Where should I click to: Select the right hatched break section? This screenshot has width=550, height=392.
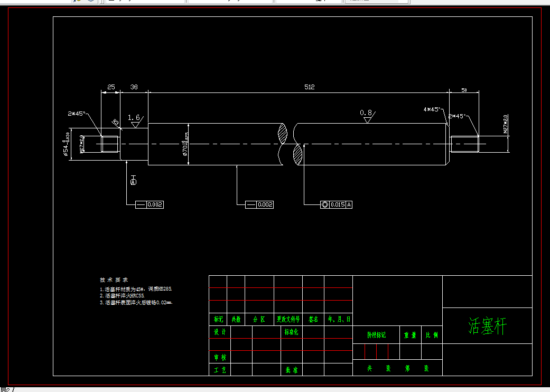tap(298, 154)
